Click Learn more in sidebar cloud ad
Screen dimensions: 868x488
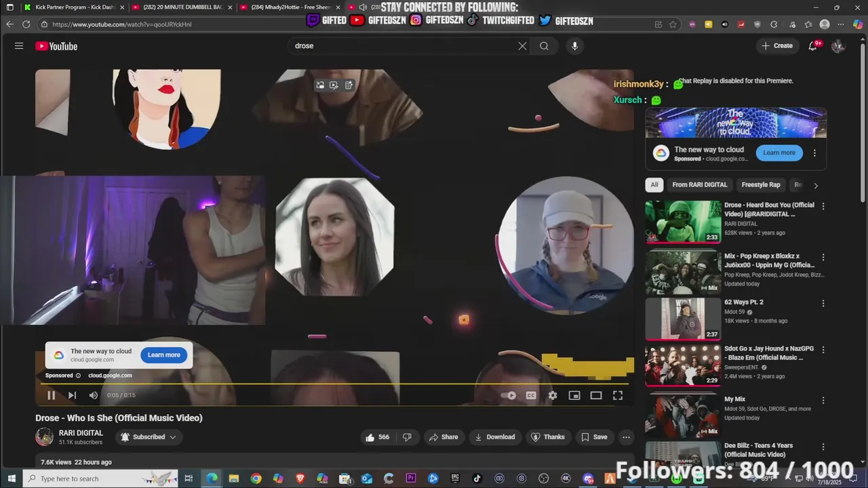tap(779, 152)
